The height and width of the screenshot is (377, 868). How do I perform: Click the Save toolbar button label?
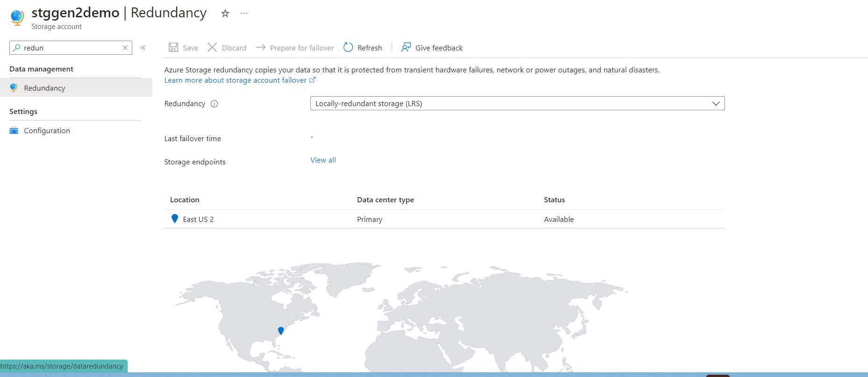[x=190, y=48]
